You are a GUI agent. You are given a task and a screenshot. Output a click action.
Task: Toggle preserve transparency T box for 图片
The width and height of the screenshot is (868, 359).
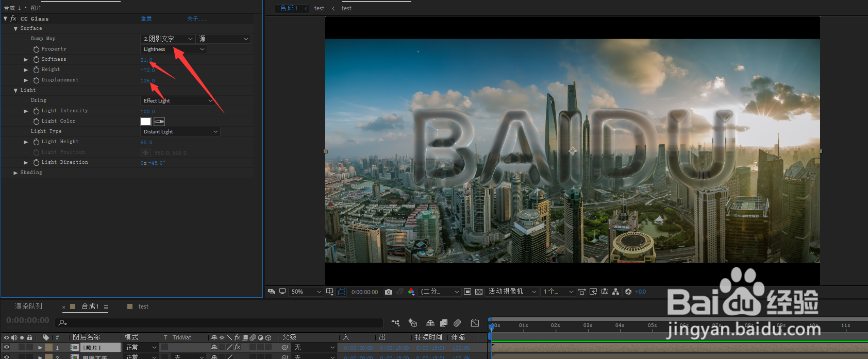[x=165, y=348]
